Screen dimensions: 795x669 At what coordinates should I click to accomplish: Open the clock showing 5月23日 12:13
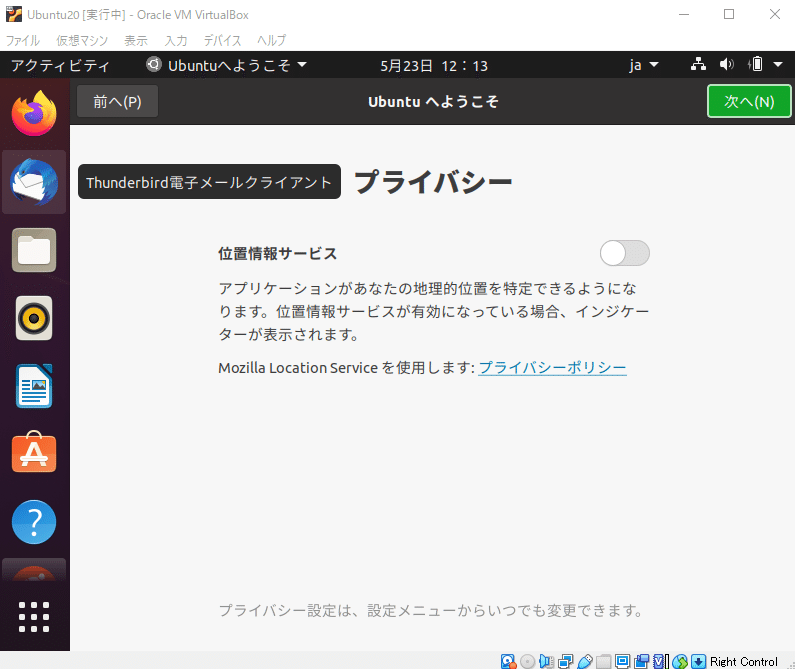[434, 65]
